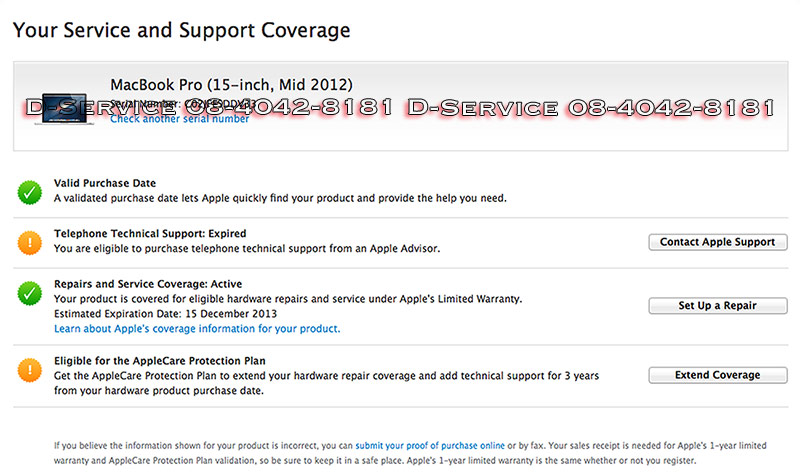
Task: Click the MacBook Pro product thumbnail
Action: pos(62,107)
